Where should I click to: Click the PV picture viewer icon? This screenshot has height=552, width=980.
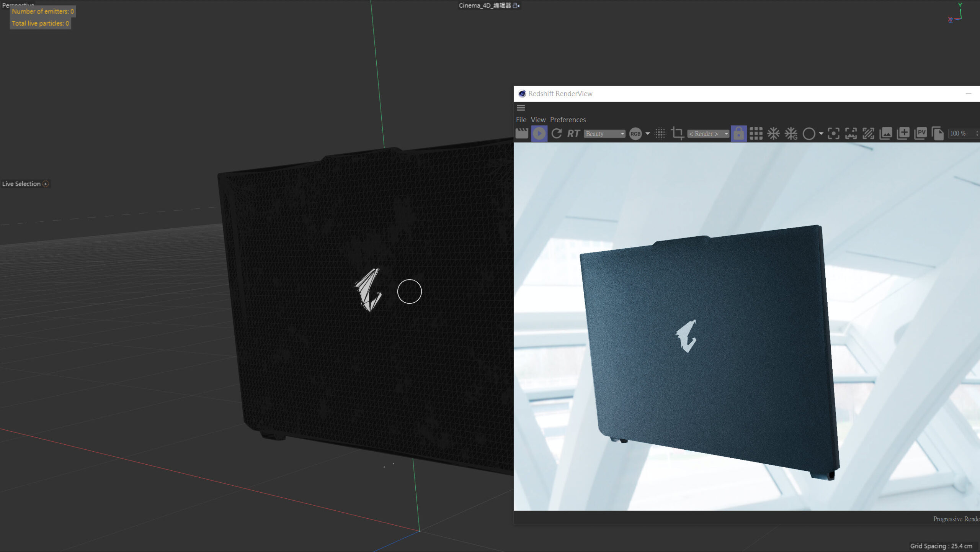[920, 133]
